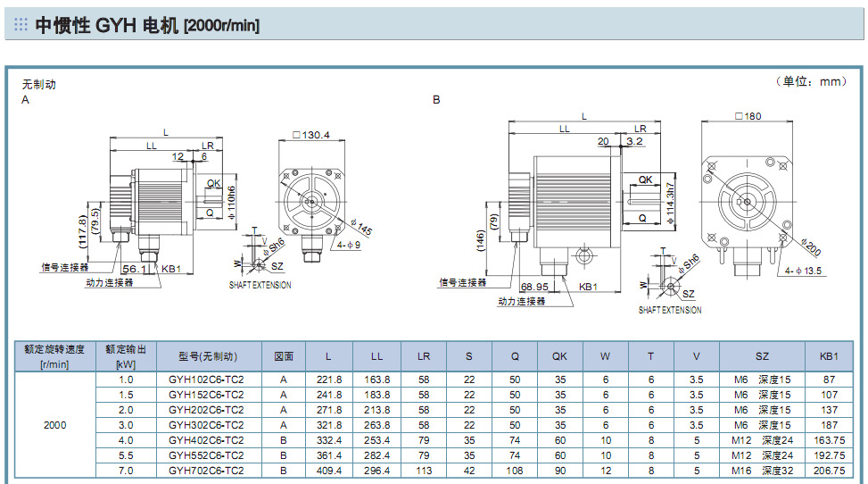
Task: Click the 409.4 L value
Action: coord(329,471)
